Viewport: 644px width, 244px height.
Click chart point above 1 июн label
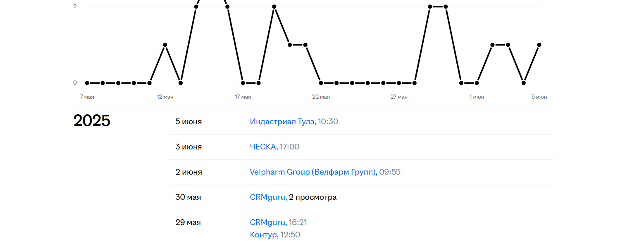pos(477,83)
